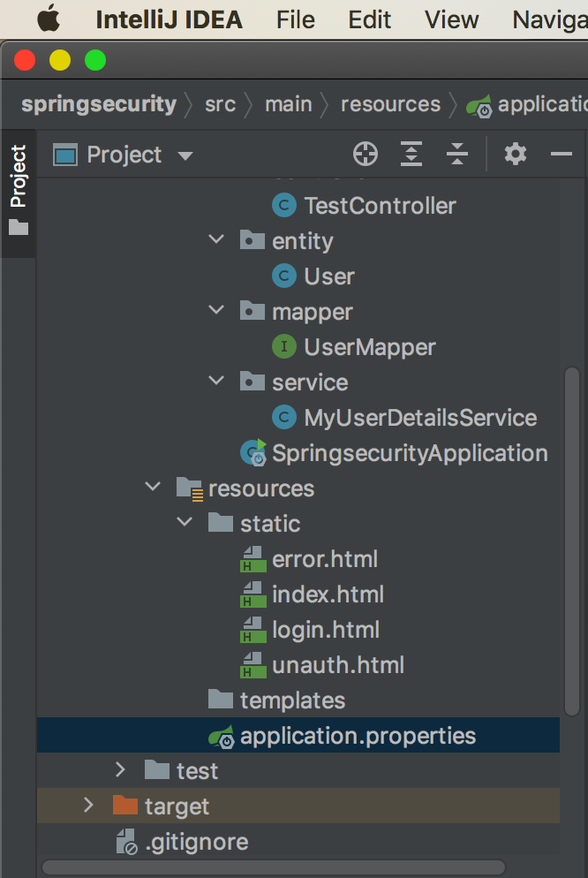Select the templates folder
The image size is (588, 878).
292,700
